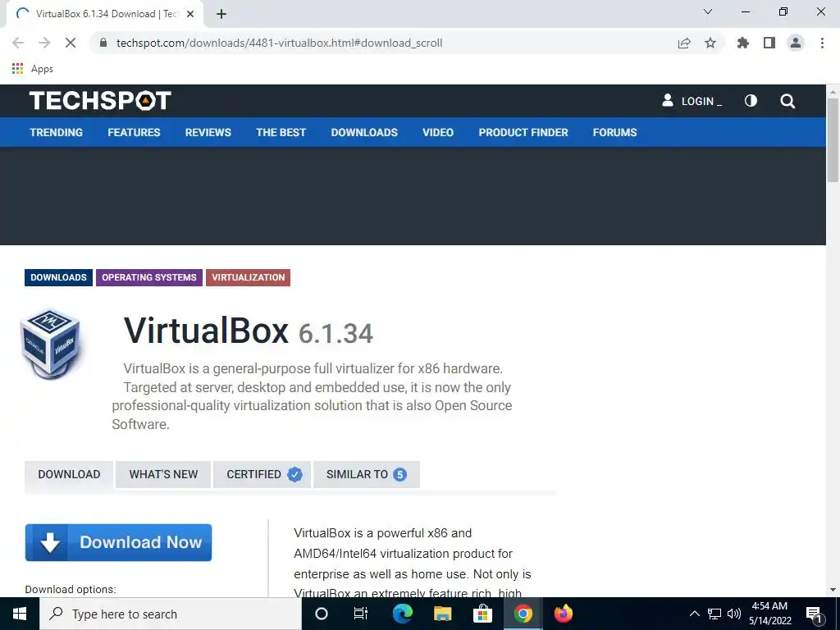The width and height of the screenshot is (840, 630).
Task: Open Task View icon
Action: (x=361, y=614)
